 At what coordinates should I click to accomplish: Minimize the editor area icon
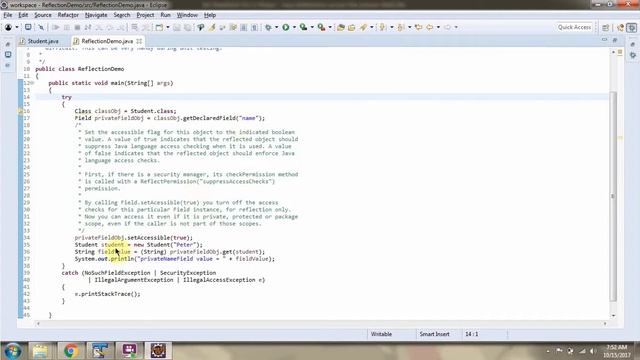(604, 40)
